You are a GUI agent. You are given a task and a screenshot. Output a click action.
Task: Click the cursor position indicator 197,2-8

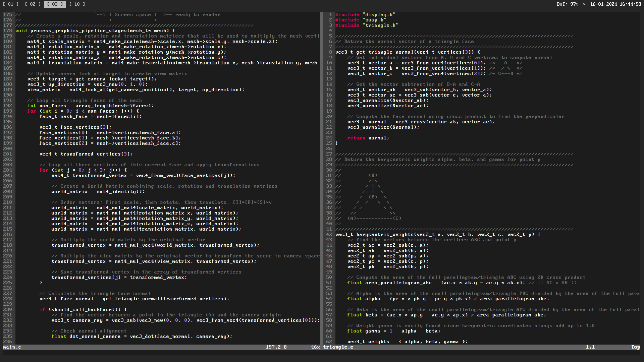coord(276,347)
